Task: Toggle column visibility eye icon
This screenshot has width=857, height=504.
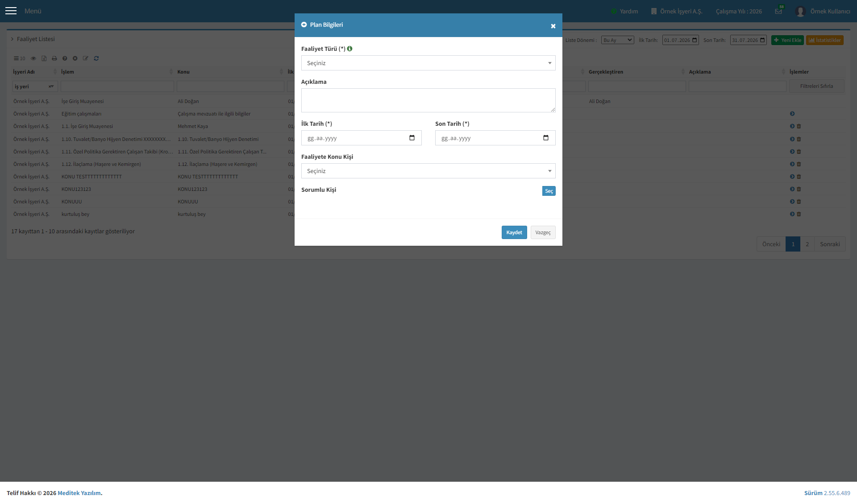Action: [33, 58]
